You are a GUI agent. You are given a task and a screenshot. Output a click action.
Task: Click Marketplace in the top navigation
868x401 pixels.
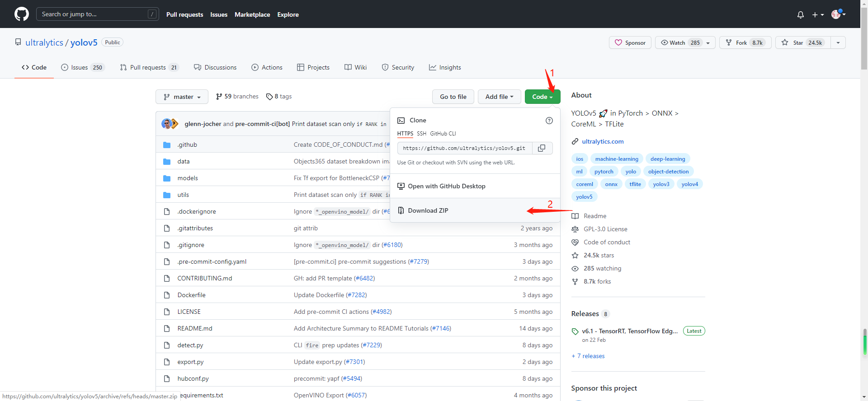tap(252, 14)
